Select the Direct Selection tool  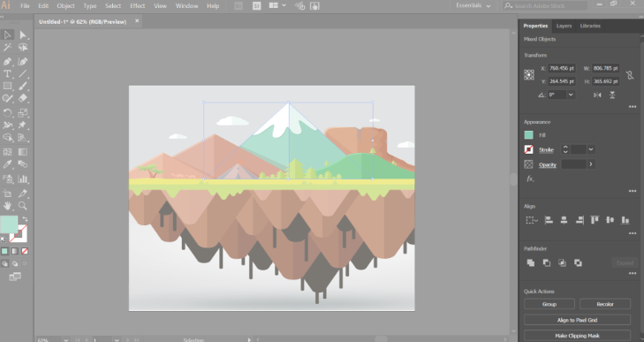[x=23, y=35]
